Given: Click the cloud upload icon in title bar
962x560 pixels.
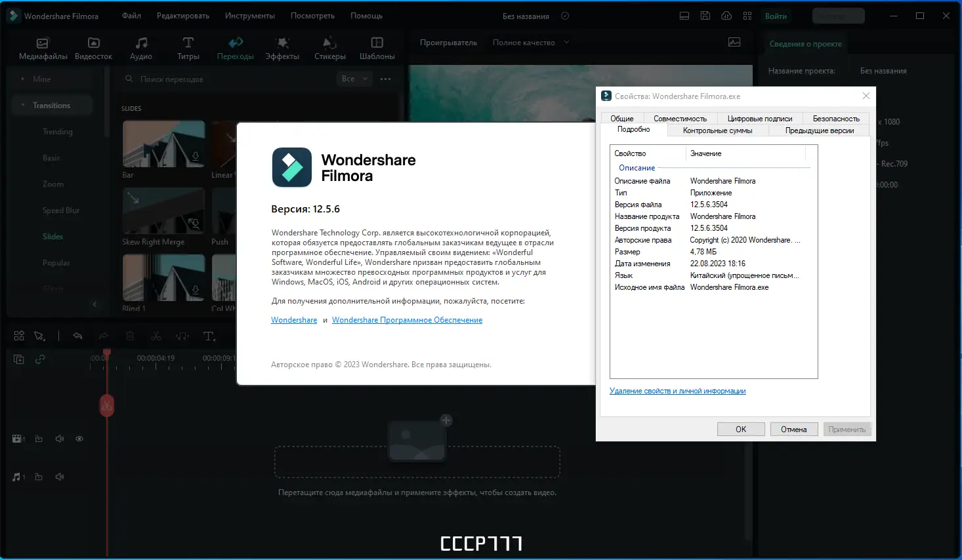Looking at the screenshot, I should pyautogui.click(x=726, y=15).
